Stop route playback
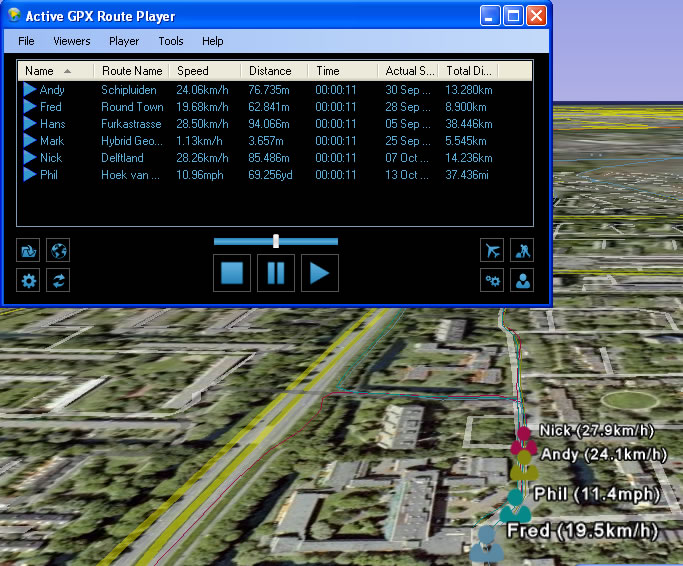683x566 pixels. (232, 273)
